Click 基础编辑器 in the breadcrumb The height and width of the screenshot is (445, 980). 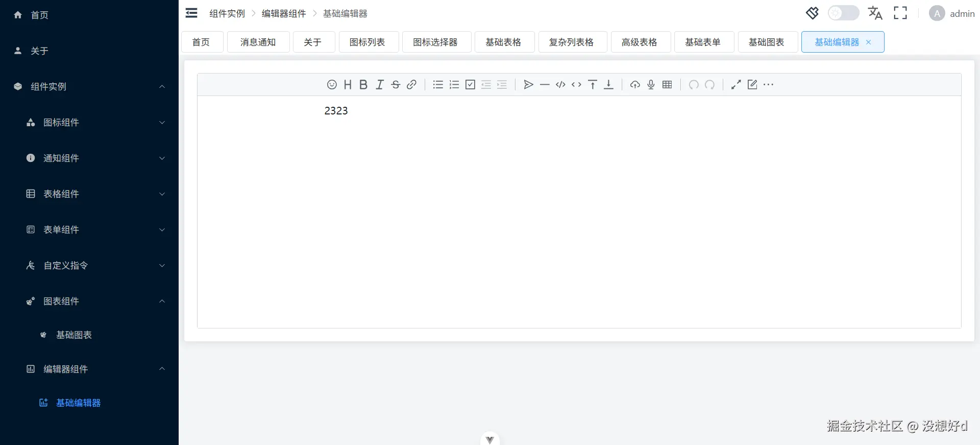345,14
